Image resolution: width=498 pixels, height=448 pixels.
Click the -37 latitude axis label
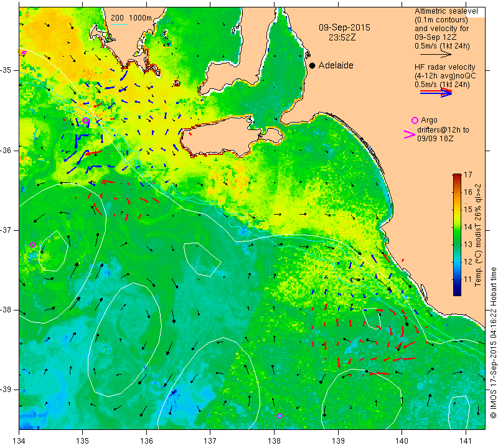[x=6, y=230]
